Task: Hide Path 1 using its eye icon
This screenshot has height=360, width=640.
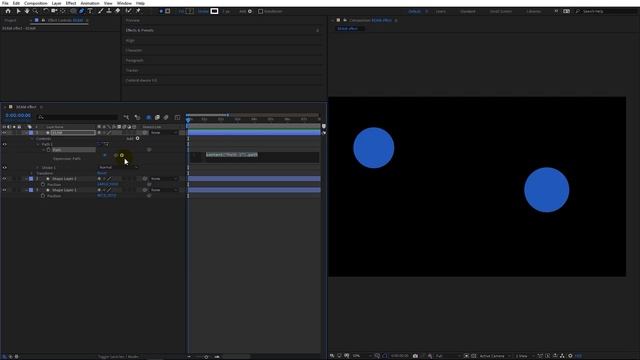Action: [4, 144]
